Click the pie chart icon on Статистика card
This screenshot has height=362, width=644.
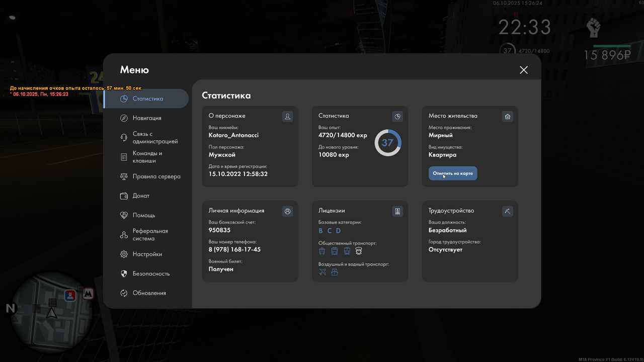397,117
